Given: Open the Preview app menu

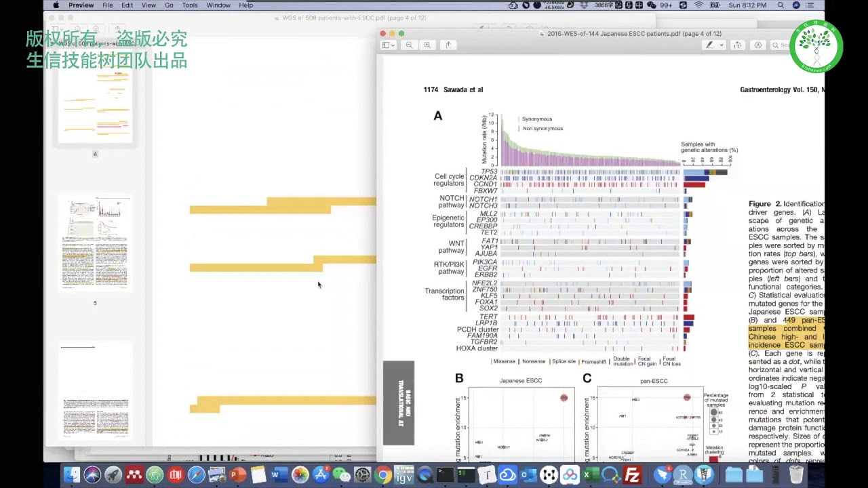Looking at the screenshot, I should pyautogui.click(x=81, y=5).
